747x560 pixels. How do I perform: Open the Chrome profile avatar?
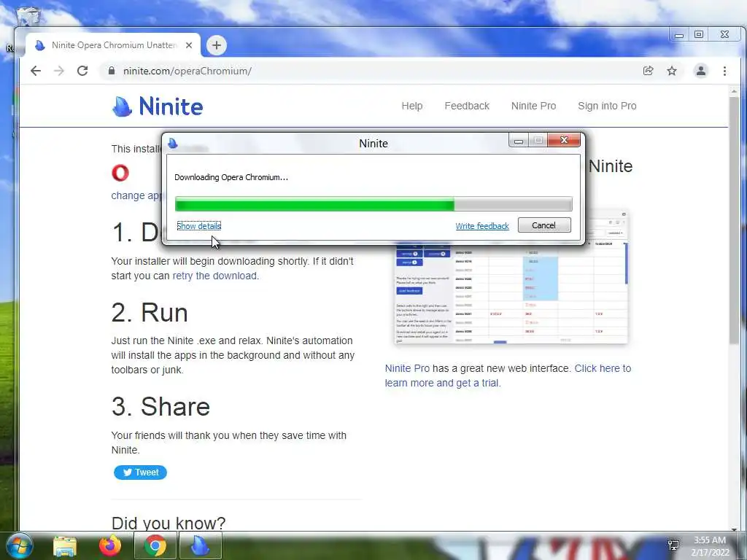(x=701, y=71)
